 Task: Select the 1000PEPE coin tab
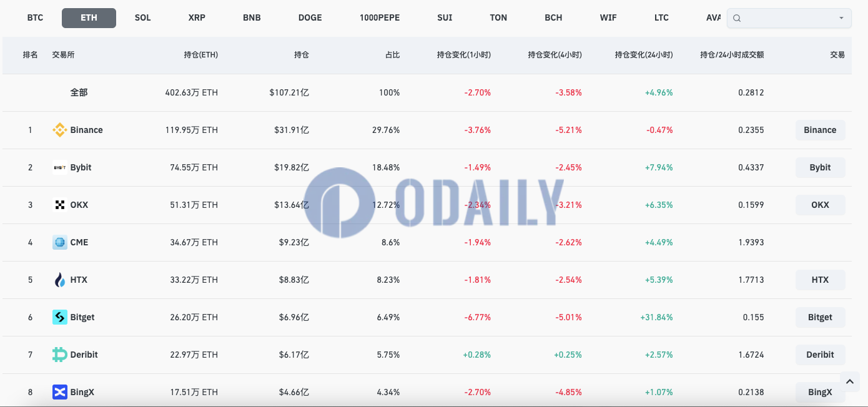click(x=380, y=17)
